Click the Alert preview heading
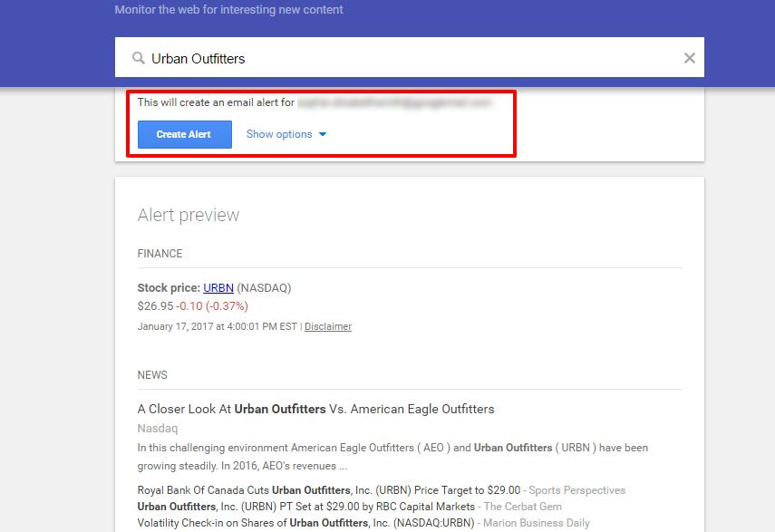Viewport: 775px width, 532px height. 189,215
